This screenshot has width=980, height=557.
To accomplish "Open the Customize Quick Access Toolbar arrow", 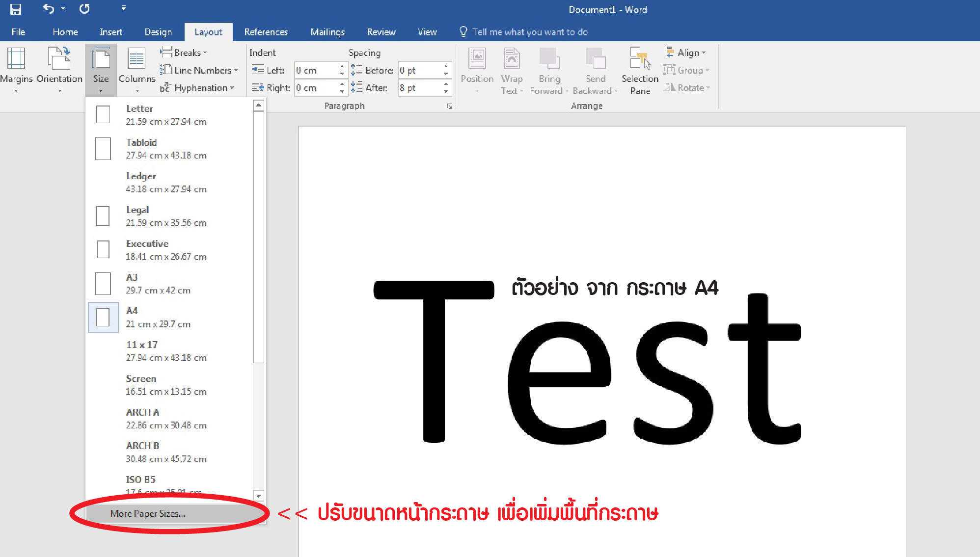I will point(123,8).
